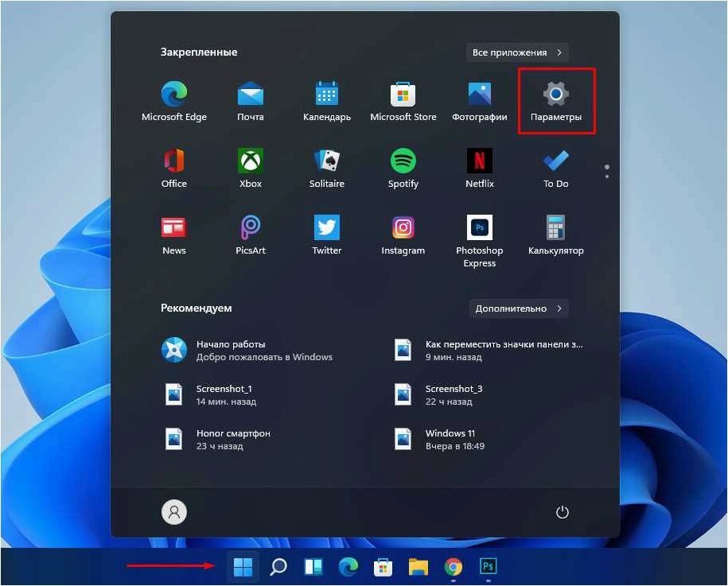Select the top pinned page indicator dot
The image size is (728, 586).
607,167
